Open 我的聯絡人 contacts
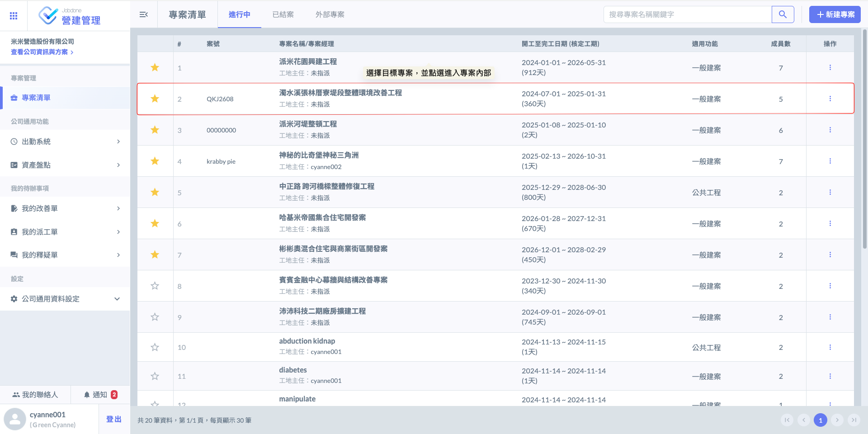Image resolution: width=868 pixels, height=434 pixels. [35, 395]
